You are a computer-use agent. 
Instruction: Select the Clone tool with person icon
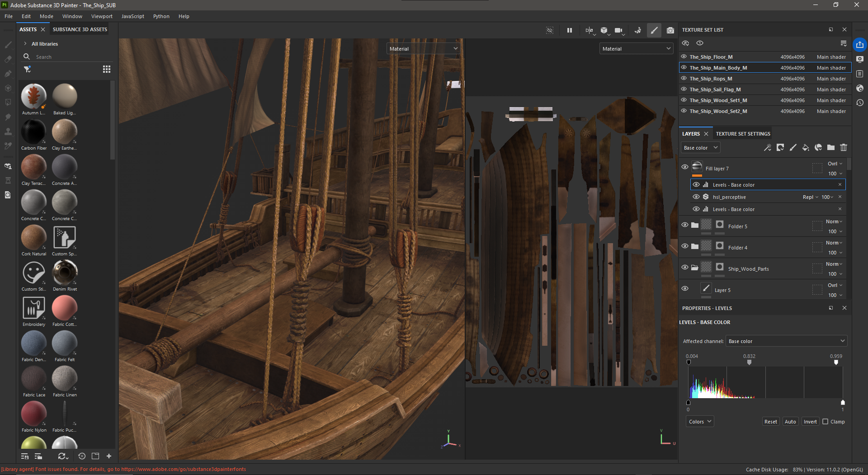tap(8, 132)
